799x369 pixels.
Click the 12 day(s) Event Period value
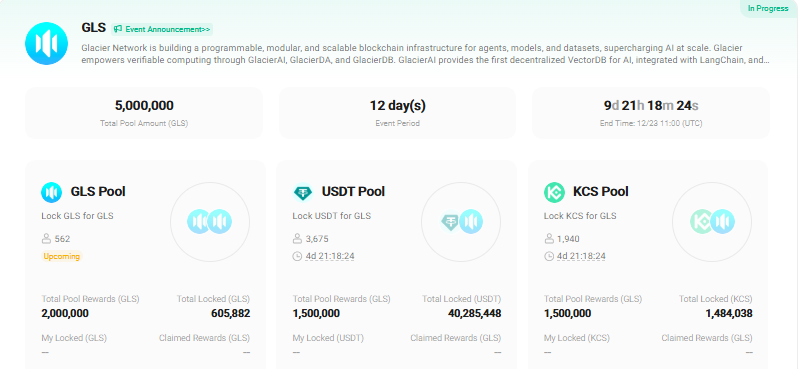pyautogui.click(x=397, y=106)
